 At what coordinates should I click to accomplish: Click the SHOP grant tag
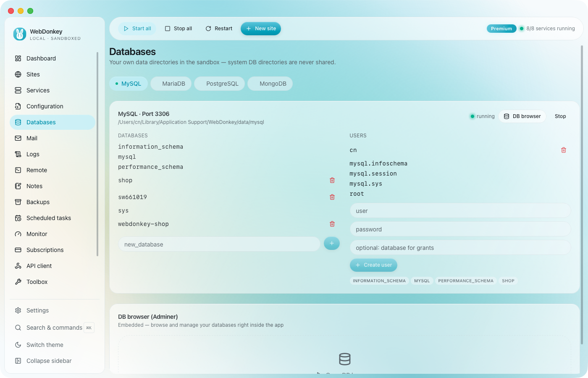click(x=508, y=281)
